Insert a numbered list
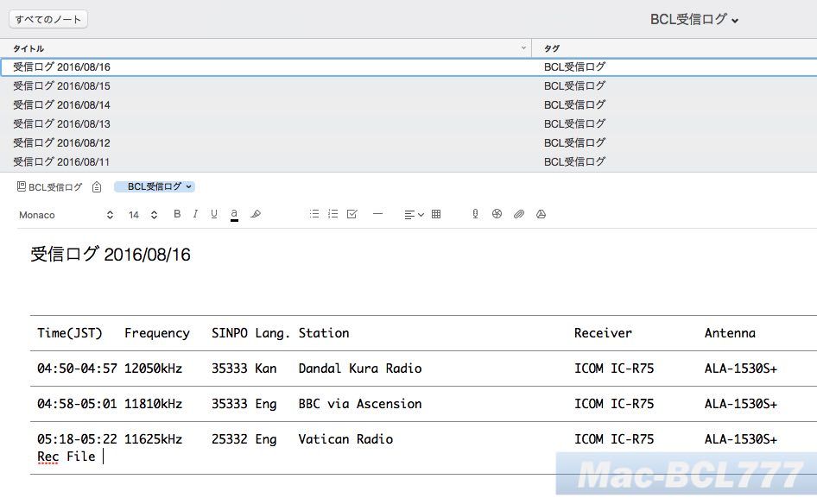Image resolution: width=817 pixels, height=504 pixels. click(x=332, y=214)
